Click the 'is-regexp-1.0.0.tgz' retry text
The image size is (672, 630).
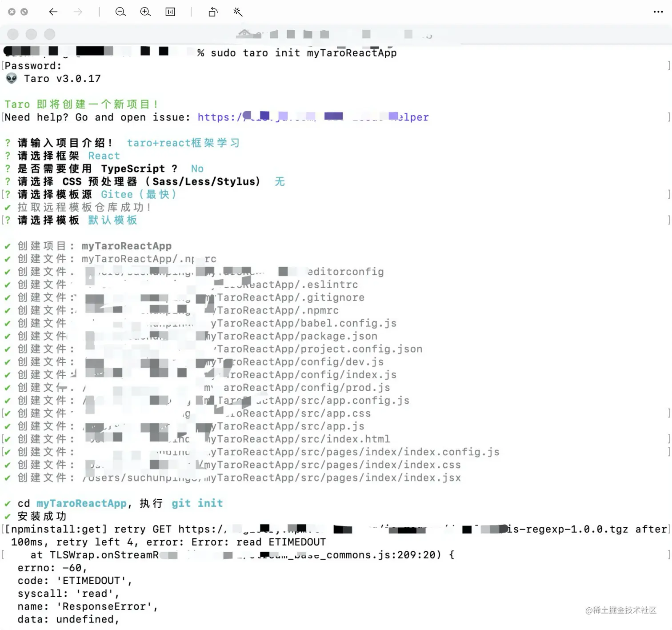(x=568, y=530)
